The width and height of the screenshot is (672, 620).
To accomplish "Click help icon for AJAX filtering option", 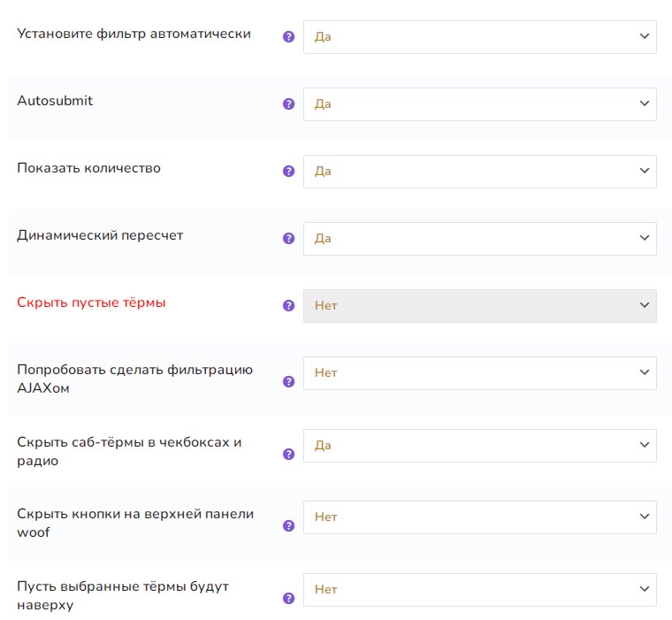I will click(x=288, y=382).
